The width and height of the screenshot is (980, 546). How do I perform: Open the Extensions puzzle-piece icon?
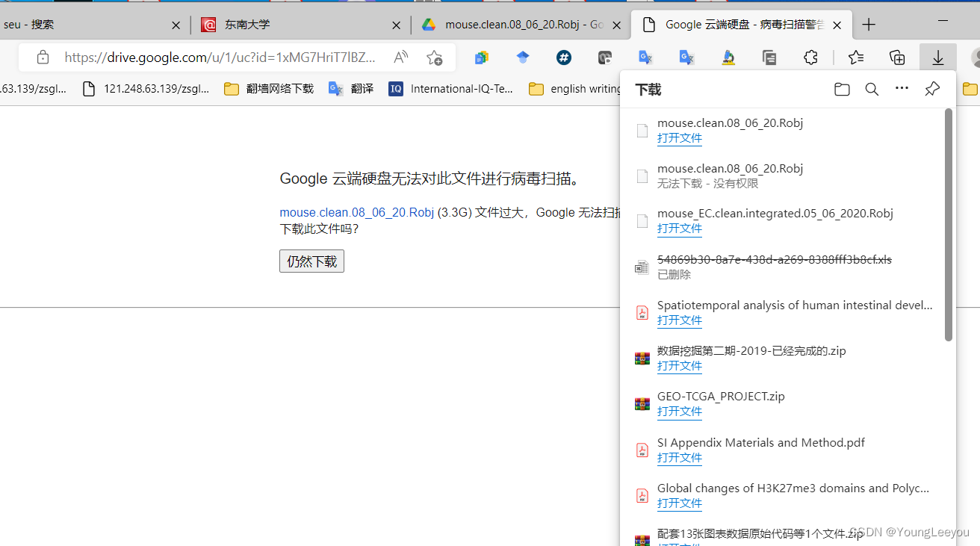(810, 58)
